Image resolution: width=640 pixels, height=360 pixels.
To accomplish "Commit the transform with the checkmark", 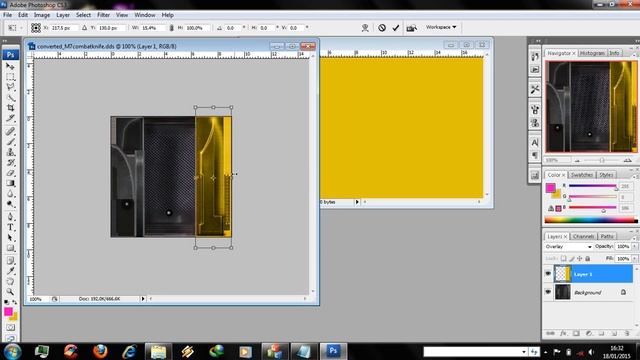I will pos(396,28).
